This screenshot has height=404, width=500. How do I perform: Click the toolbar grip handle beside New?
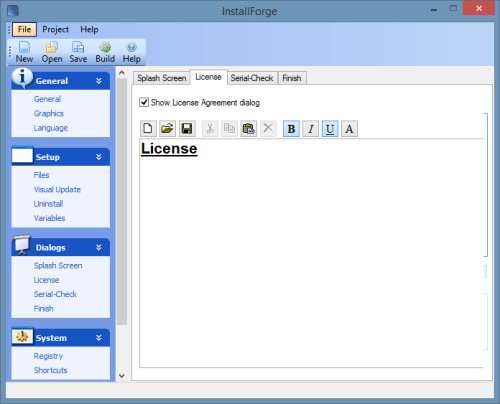[10, 51]
